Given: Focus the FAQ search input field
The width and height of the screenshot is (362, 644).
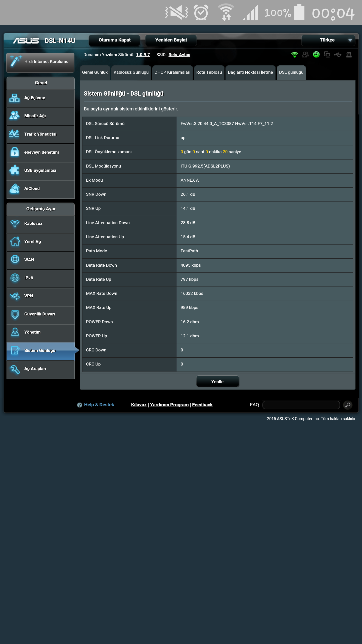Looking at the screenshot, I should click(301, 405).
